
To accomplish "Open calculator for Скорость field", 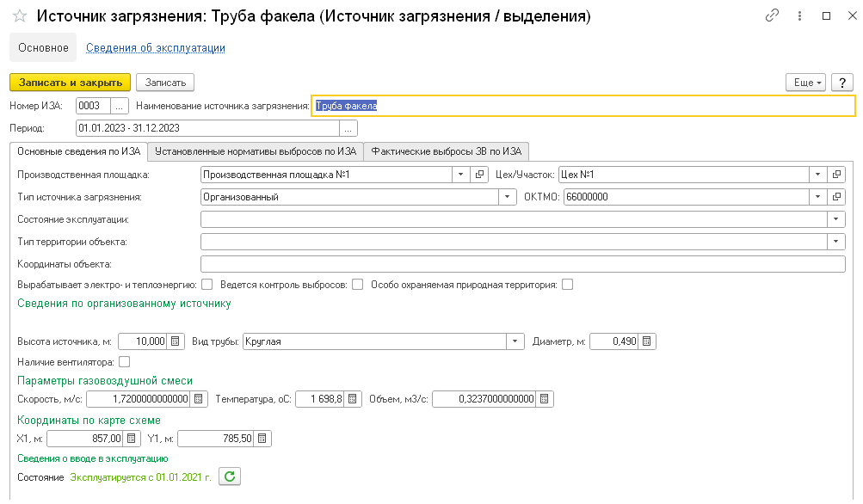I will (199, 399).
